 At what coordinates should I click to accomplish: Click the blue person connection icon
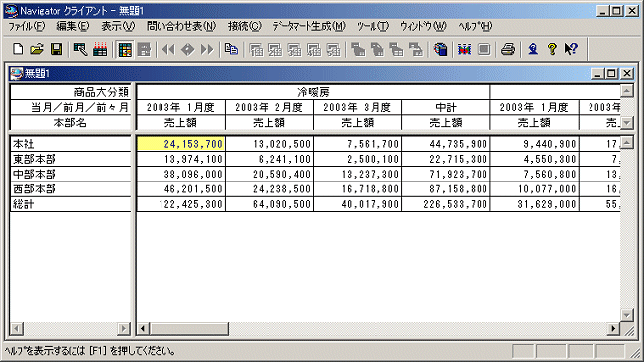(533, 49)
